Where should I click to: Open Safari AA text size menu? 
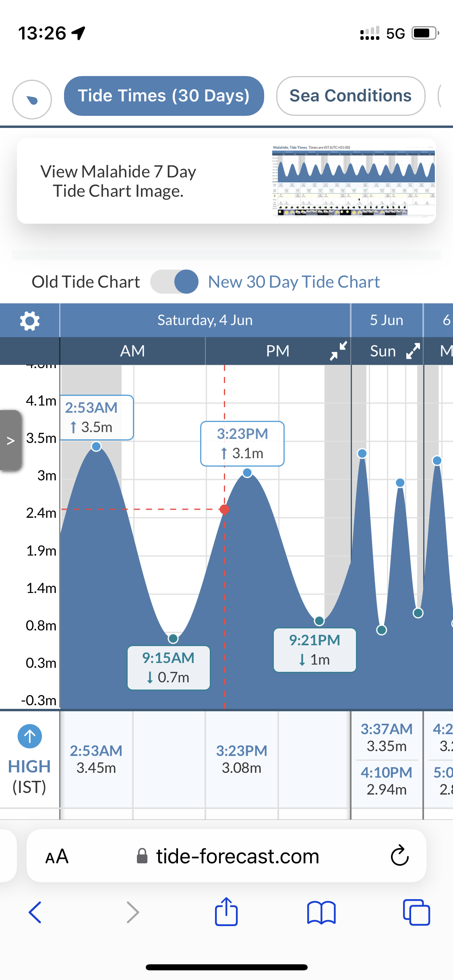(x=57, y=856)
